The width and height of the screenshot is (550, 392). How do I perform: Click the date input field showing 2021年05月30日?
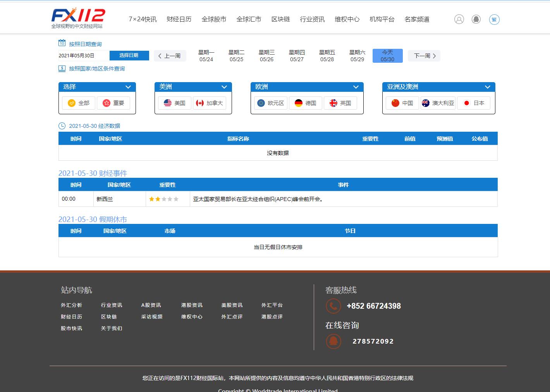click(84, 55)
